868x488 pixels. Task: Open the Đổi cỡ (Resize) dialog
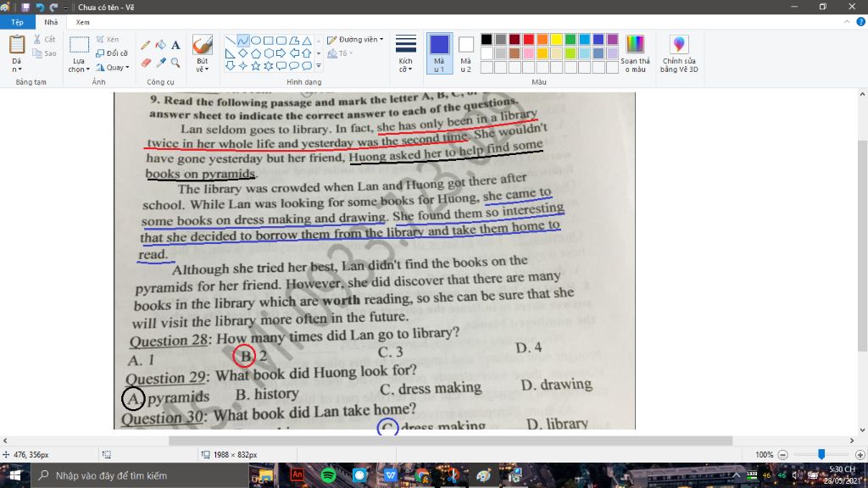point(112,53)
